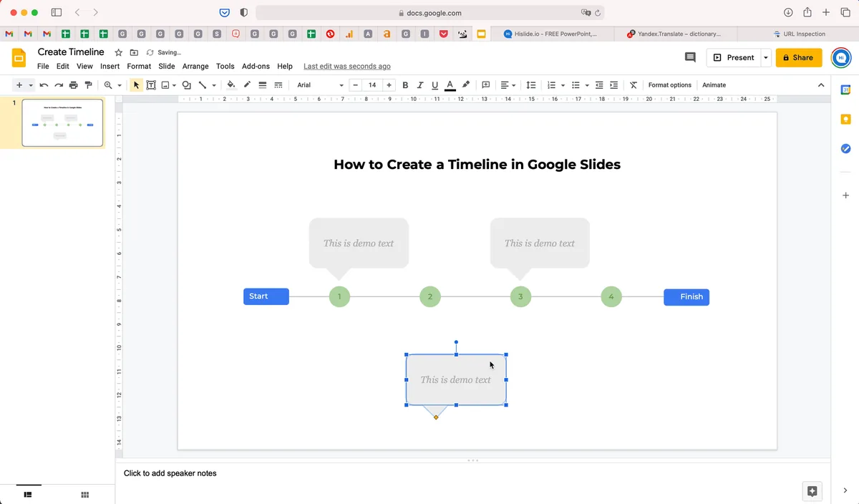Print the presentation with the printer icon
Screen dimensions: 859x504
tap(73, 85)
